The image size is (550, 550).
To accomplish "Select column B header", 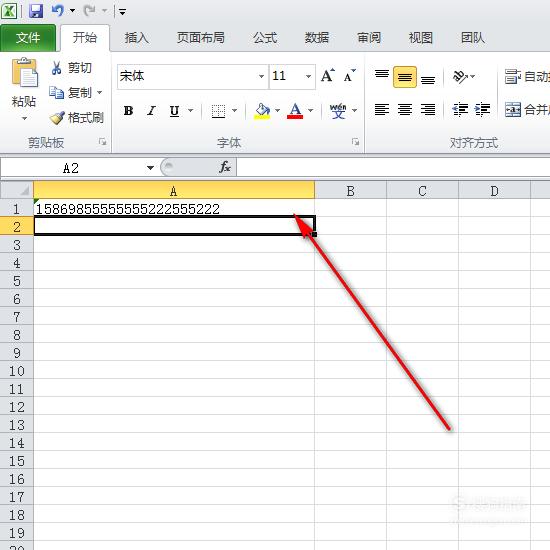I will coord(350,190).
